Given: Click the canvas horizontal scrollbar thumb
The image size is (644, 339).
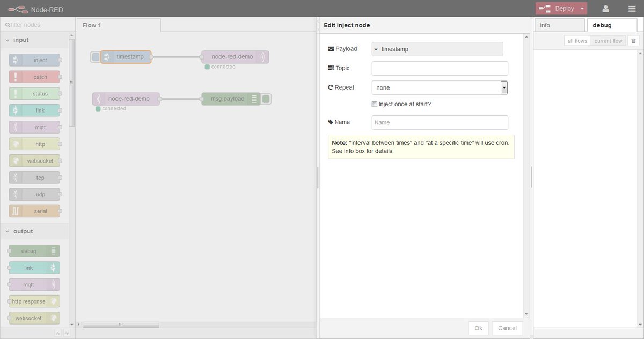Looking at the screenshot, I should [121, 324].
